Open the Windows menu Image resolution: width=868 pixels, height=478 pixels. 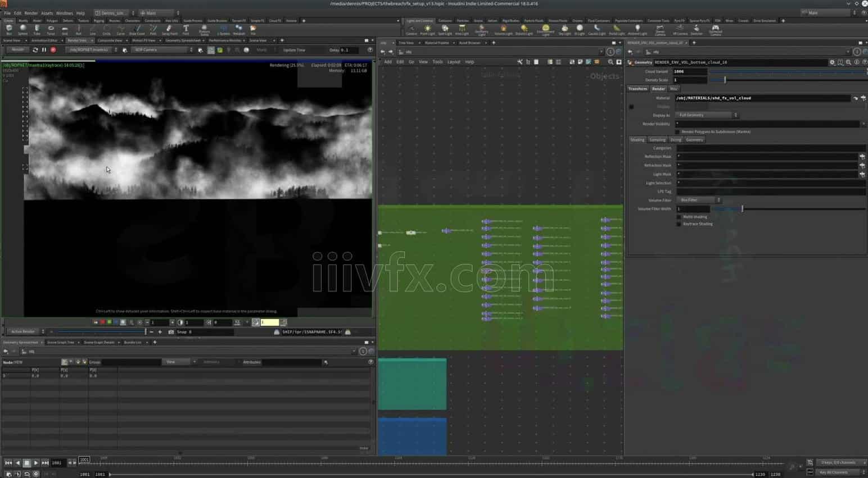[x=64, y=13]
